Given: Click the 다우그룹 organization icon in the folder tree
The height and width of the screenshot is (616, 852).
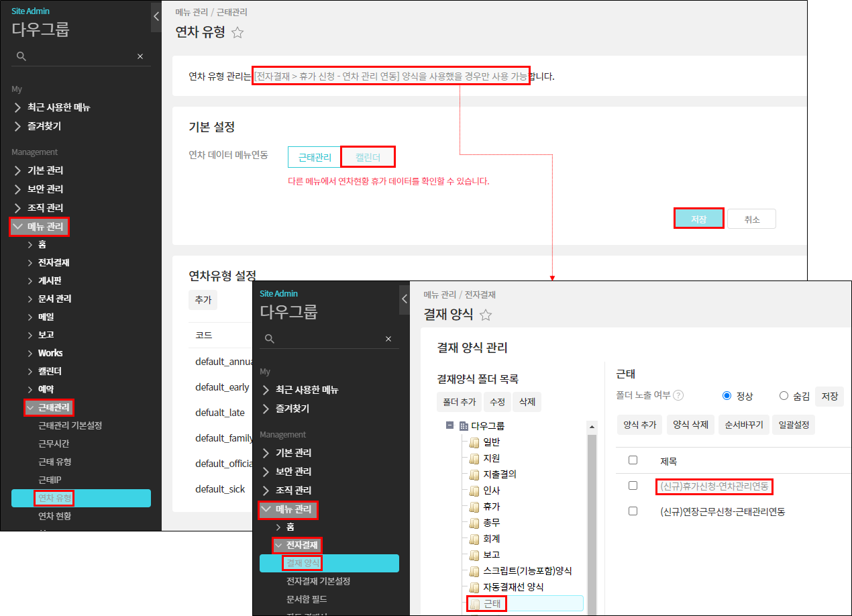Looking at the screenshot, I should pos(464,426).
